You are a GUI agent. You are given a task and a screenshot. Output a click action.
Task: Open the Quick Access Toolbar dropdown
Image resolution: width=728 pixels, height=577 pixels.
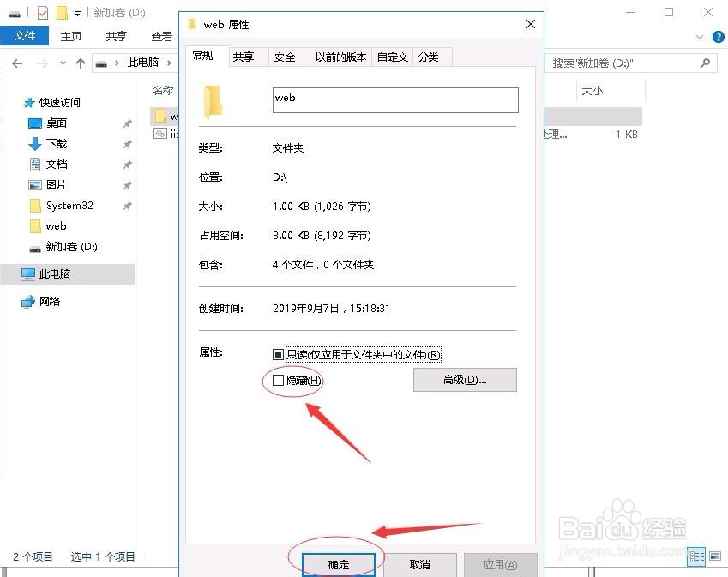click(x=75, y=13)
